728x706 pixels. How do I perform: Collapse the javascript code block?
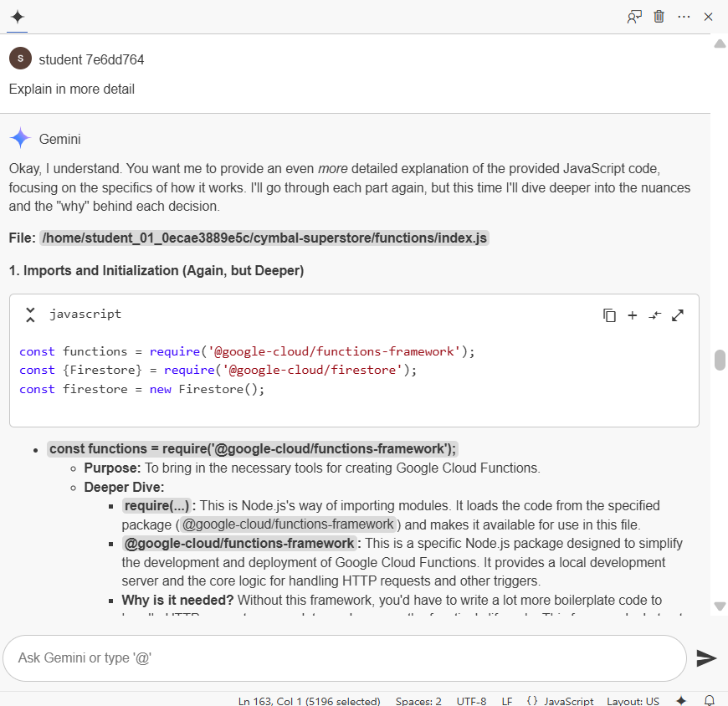pos(30,315)
